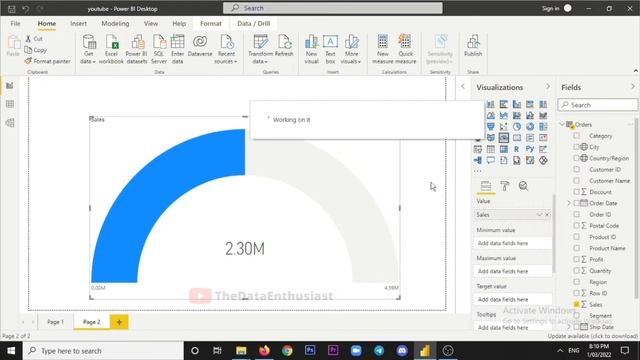Open the Format paint-roller pane
640x360 pixels.
504,186
